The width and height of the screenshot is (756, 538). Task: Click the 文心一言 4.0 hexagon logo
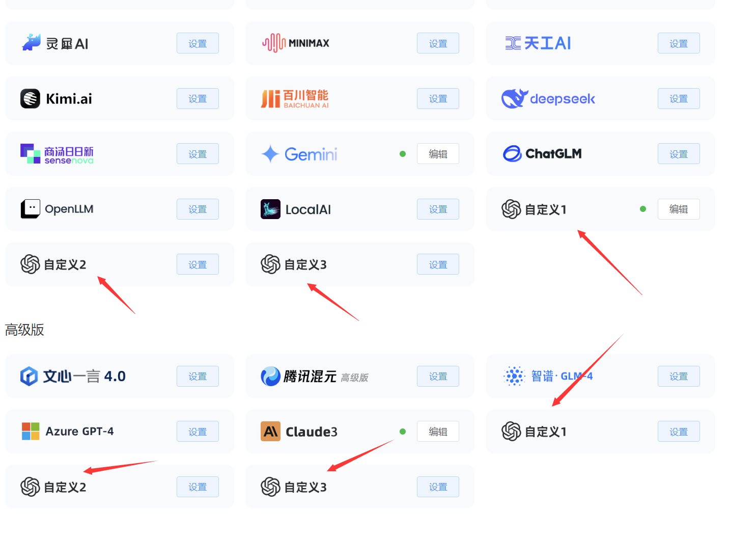tap(29, 376)
